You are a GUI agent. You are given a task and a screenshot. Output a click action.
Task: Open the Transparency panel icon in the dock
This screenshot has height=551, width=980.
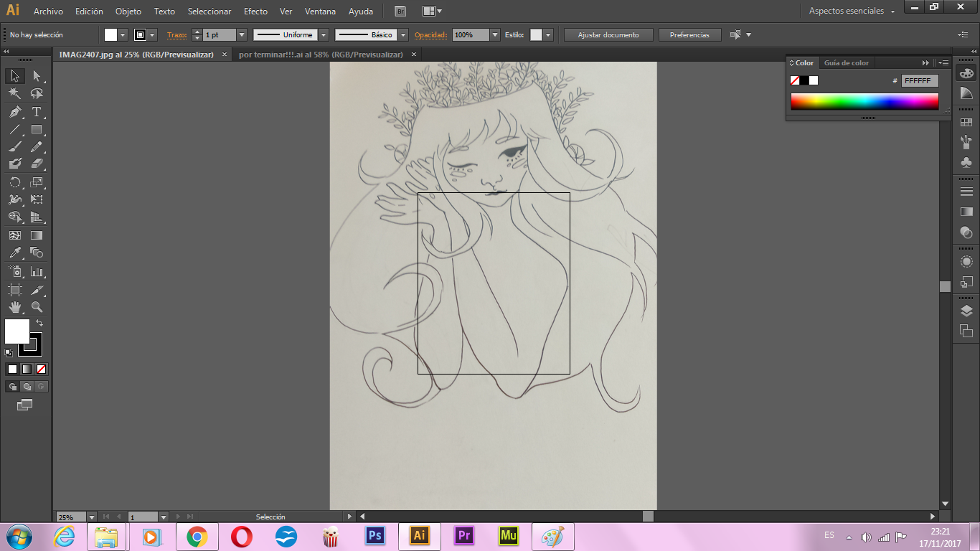pyautogui.click(x=966, y=232)
